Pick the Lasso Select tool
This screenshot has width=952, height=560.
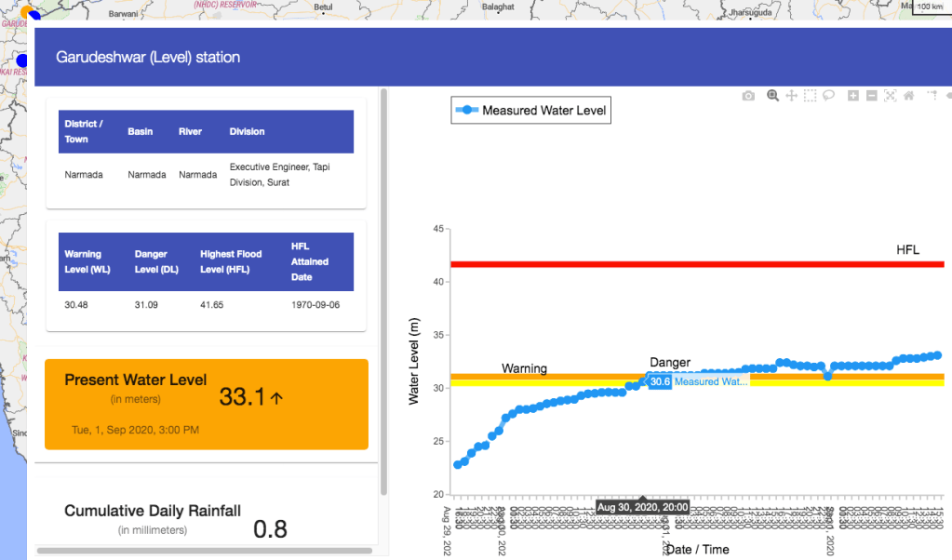[x=828, y=96]
